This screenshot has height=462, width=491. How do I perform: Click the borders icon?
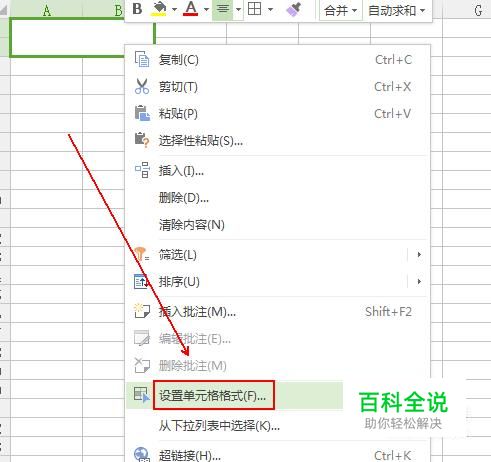[x=255, y=9]
